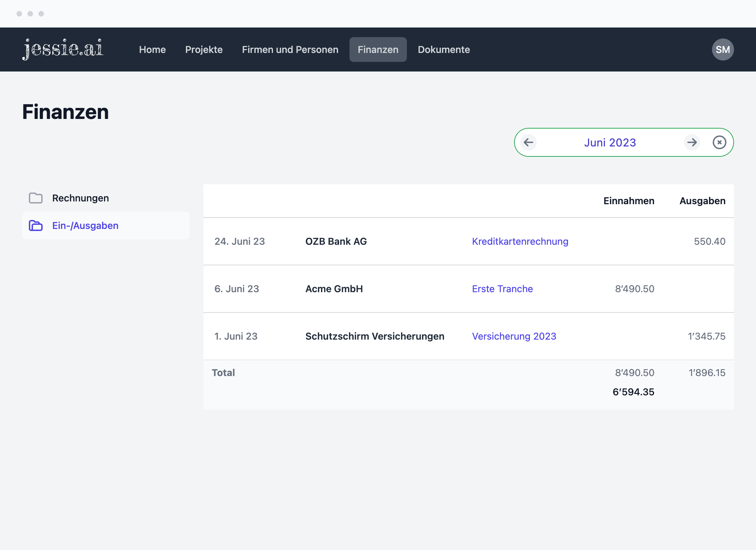Open the Erste Tranche entry link
The image size is (756, 550).
(502, 289)
